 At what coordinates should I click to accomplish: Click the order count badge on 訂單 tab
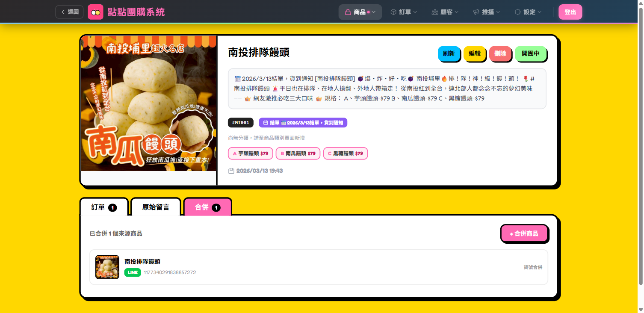(112, 208)
